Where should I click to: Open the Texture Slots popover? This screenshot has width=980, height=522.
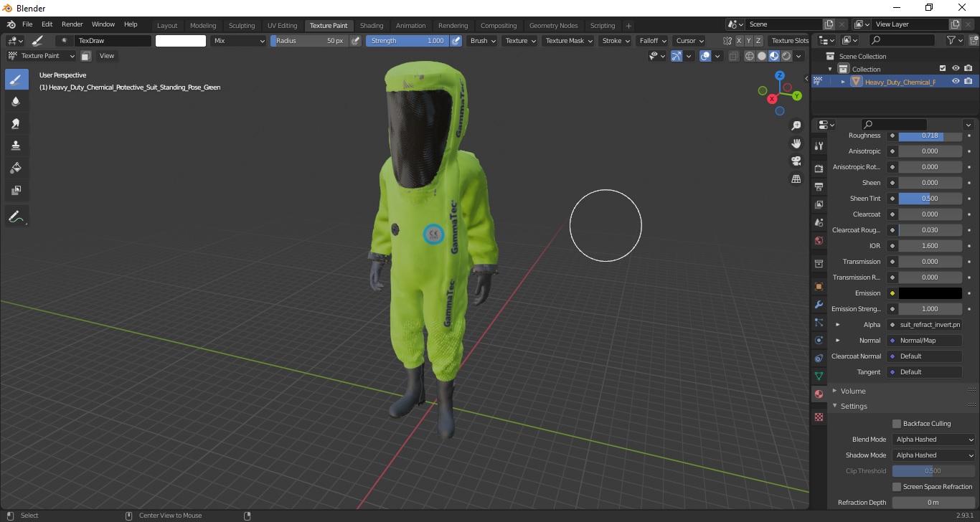[x=790, y=41]
